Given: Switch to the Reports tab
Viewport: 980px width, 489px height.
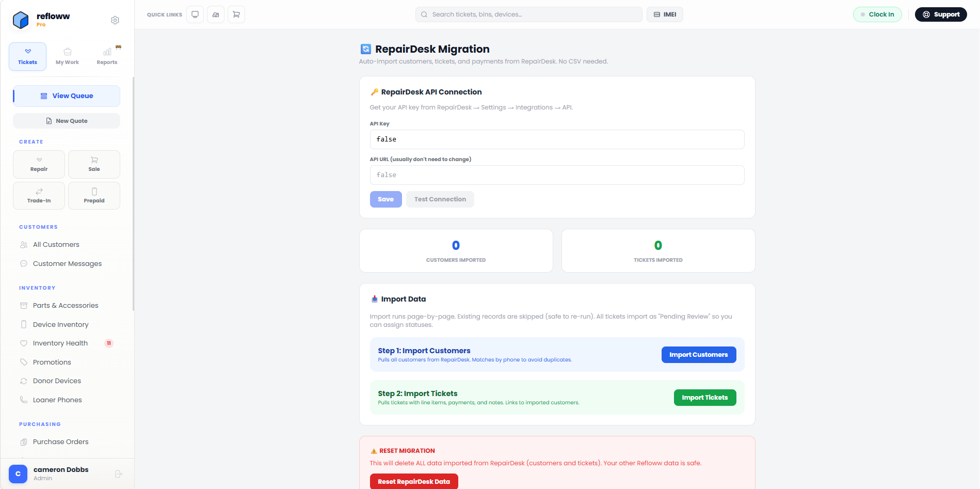Looking at the screenshot, I should 107,56.
